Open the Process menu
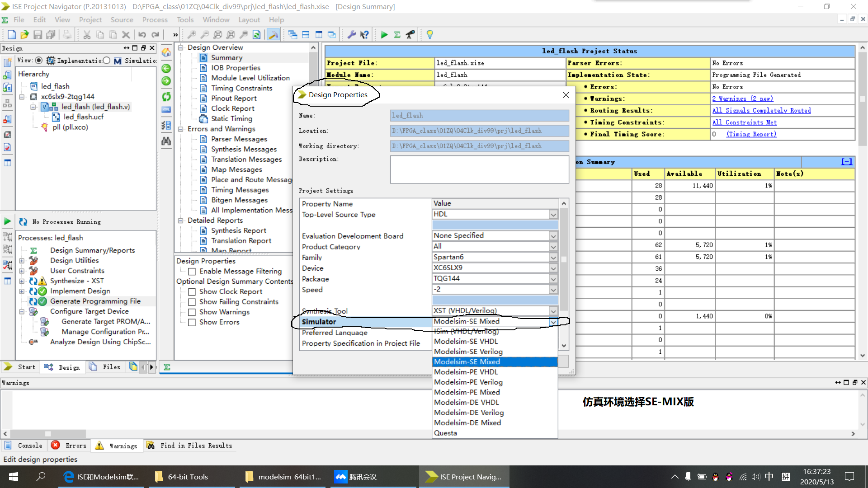The width and height of the screenshot is (868, 488). (x=155, y=20)
